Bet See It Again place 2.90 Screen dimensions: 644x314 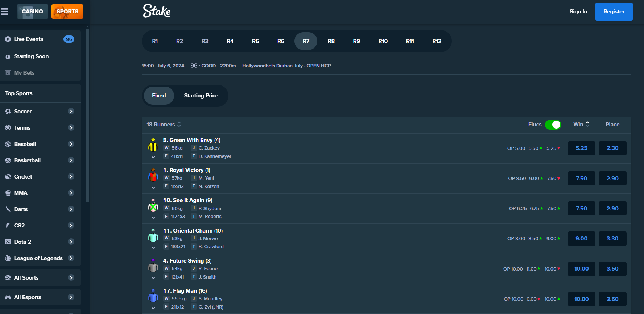coord(612,209)
